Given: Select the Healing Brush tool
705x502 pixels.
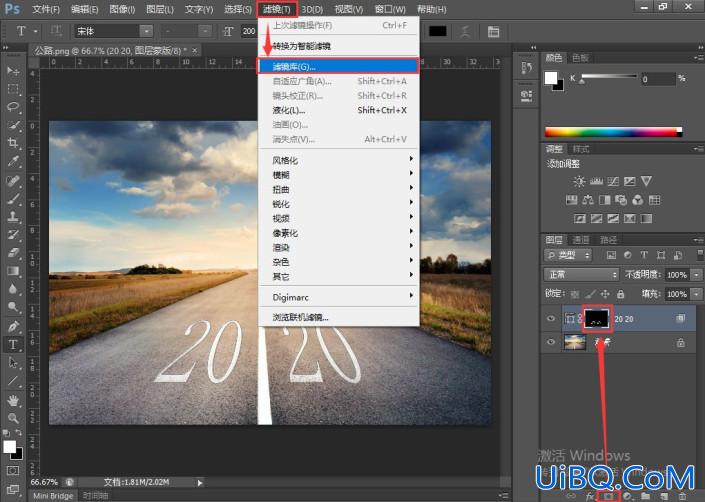Looking at the screenshot, I should click(13, 180).
